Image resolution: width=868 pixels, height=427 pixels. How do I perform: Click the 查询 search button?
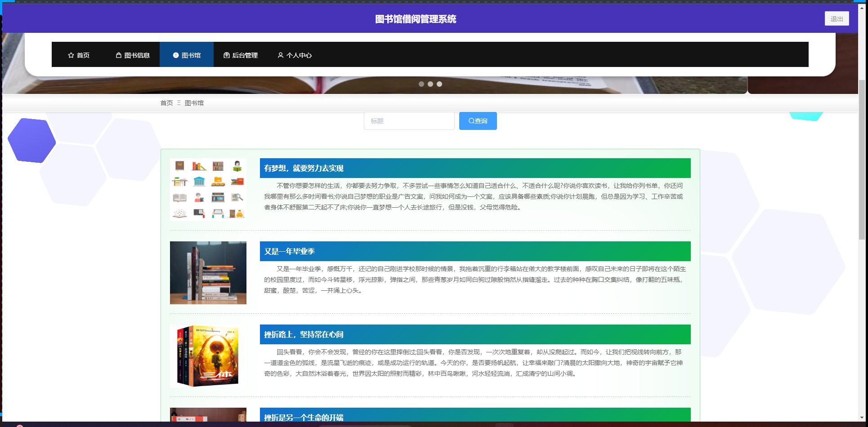click(x=478, y=121)
